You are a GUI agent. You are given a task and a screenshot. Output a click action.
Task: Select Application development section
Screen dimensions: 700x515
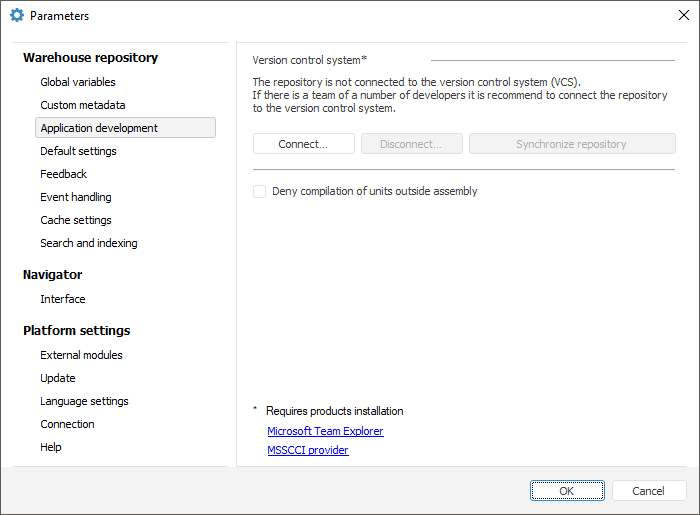(x=99, y=128)
